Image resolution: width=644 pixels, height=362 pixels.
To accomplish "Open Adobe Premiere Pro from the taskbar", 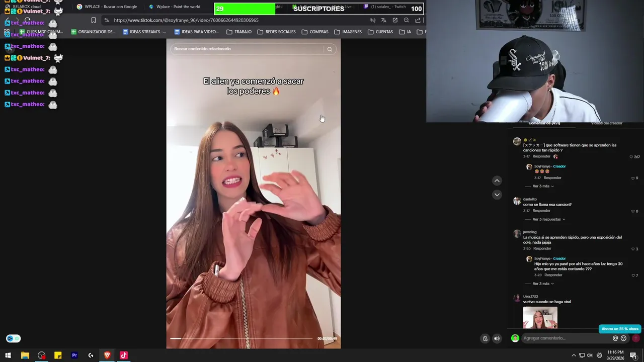I will tap(74, 355).
